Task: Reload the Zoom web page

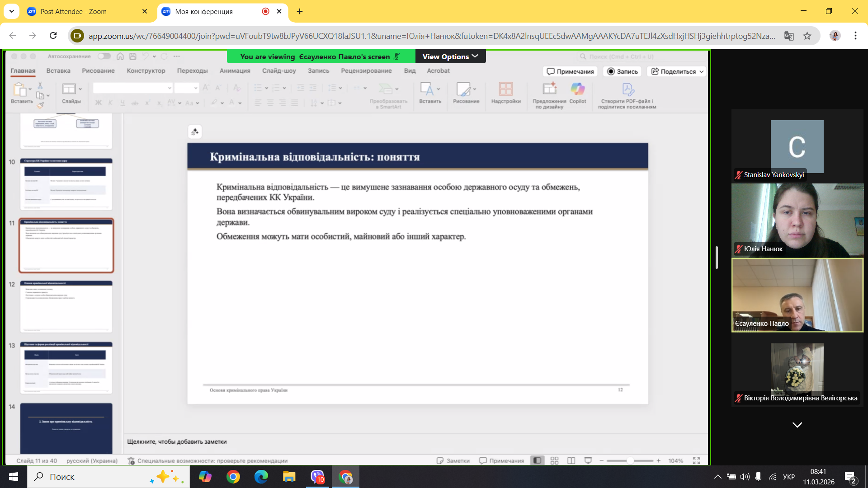Action: [53, 36]
